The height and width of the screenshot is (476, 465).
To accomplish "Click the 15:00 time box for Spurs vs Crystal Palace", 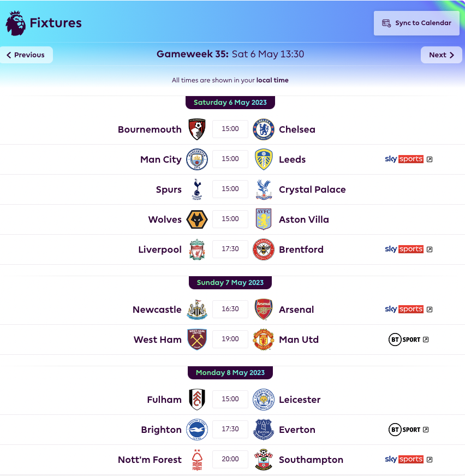I will (x=230, y=189).
